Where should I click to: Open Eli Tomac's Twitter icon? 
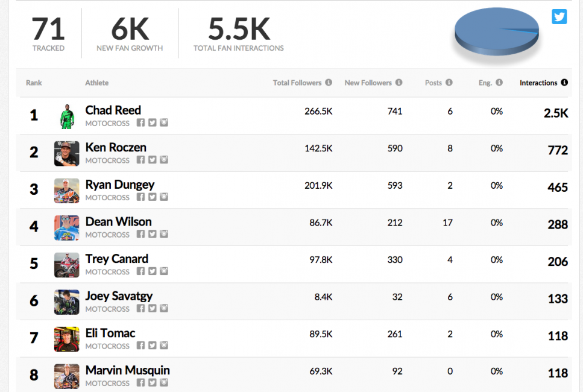(x=153, y=346)
